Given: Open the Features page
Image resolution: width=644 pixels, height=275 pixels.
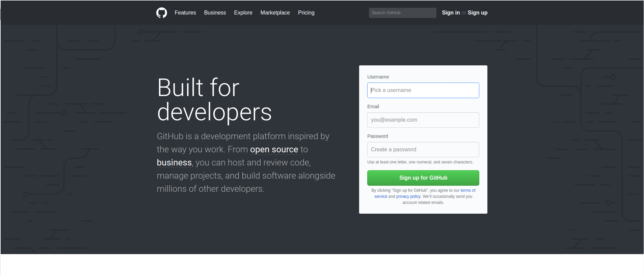Looking at the screenshot, I should click(x=185, y=13).
